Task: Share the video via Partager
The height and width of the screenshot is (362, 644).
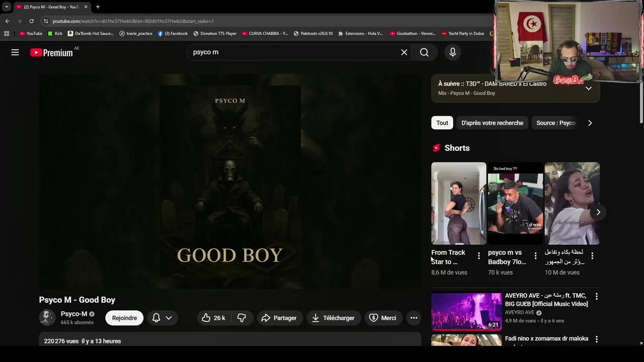Action: click(x=279, y=318)
